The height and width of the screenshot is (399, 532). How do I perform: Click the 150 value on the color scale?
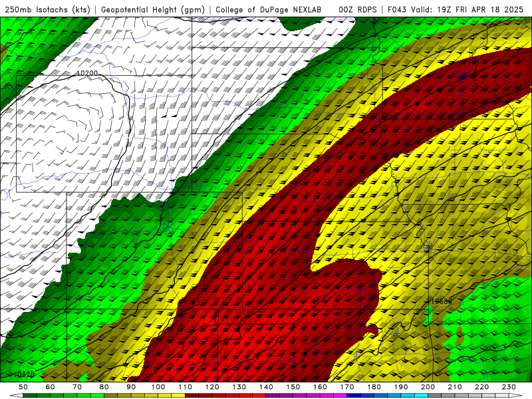tap(293, 387)
